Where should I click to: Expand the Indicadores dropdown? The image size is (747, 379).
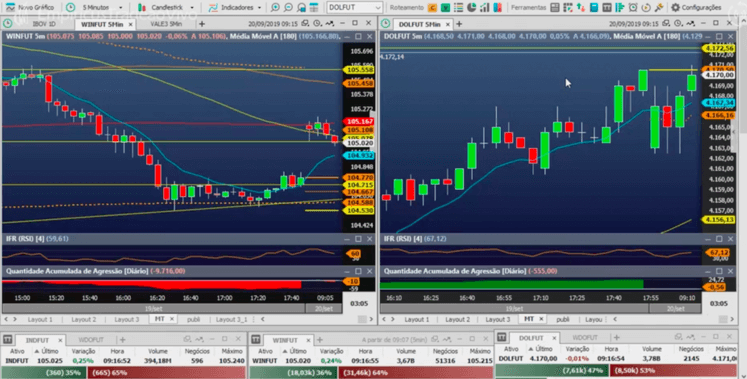(x=235, y=7)
